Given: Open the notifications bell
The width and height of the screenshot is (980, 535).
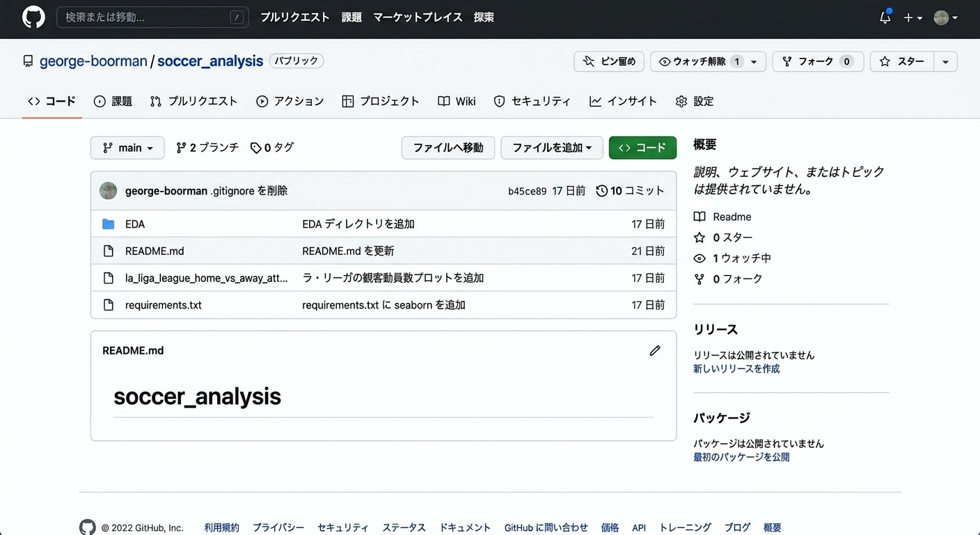Looking at the screenshot, I should click(885, 17).
